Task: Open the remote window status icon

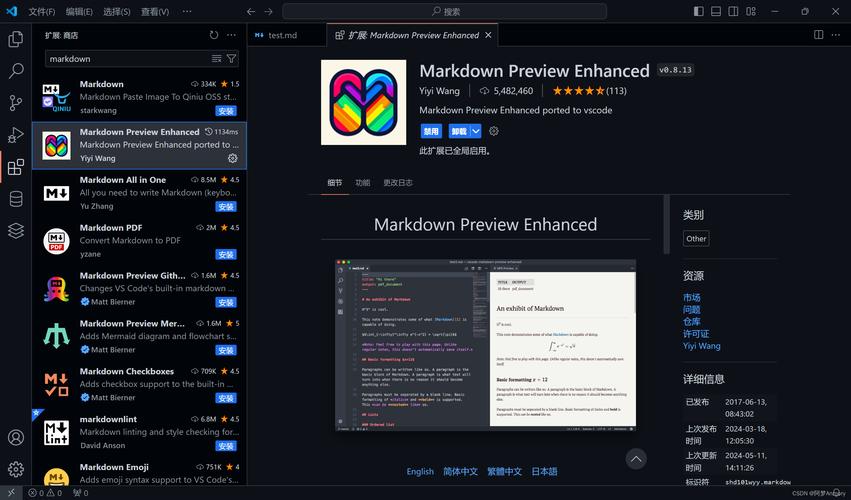Action: pos(11,493)
